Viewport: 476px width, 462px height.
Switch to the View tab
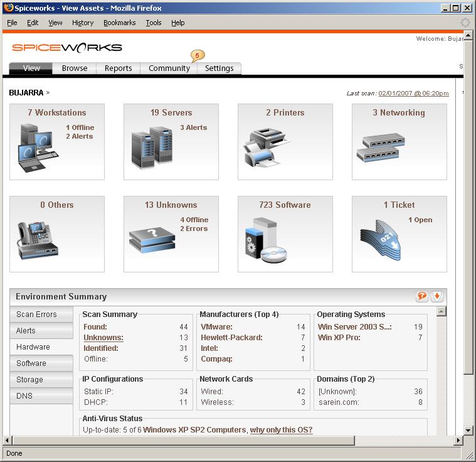click(x=31, y=68)
